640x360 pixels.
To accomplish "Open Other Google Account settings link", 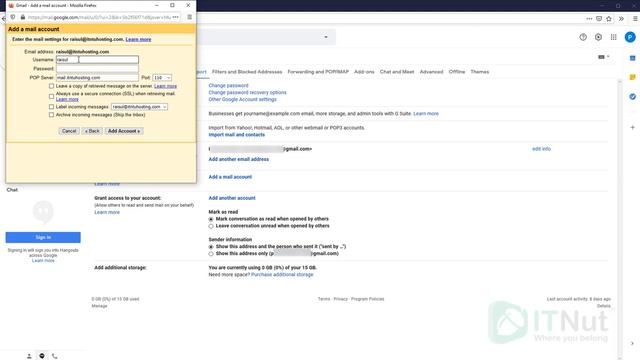I will point(242,100).
